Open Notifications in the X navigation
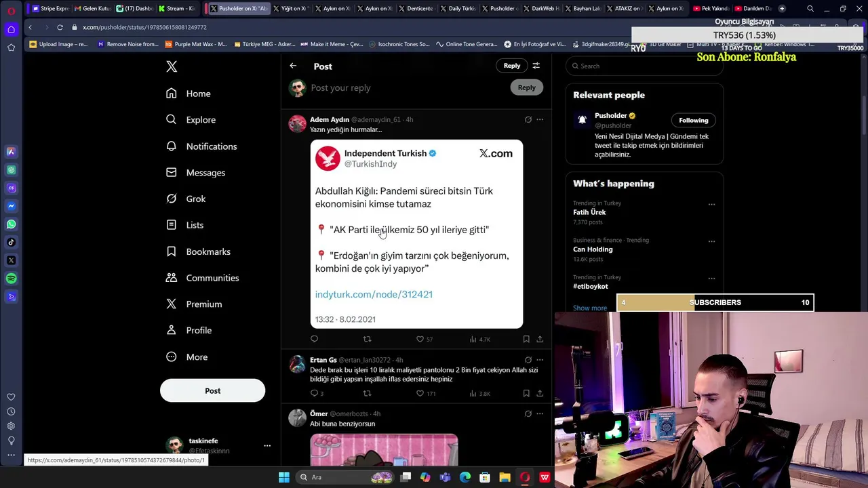 point(201,146)
